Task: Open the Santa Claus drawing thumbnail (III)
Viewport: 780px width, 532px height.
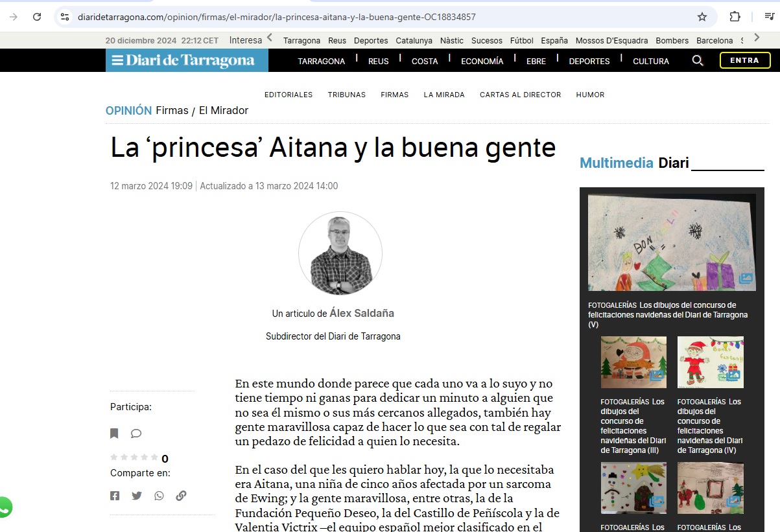Action: 633,362
